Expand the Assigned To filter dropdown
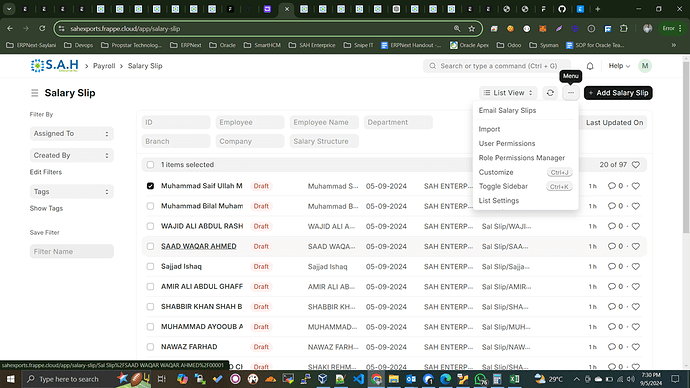This screenshot has height=388, width=690. click(72, 133)
